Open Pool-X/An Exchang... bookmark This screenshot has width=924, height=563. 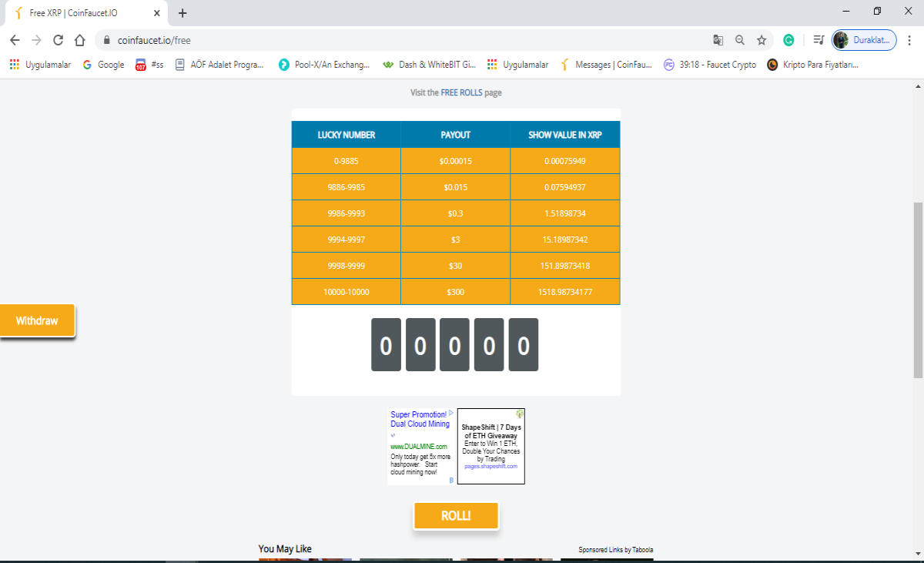click(324, 65)
